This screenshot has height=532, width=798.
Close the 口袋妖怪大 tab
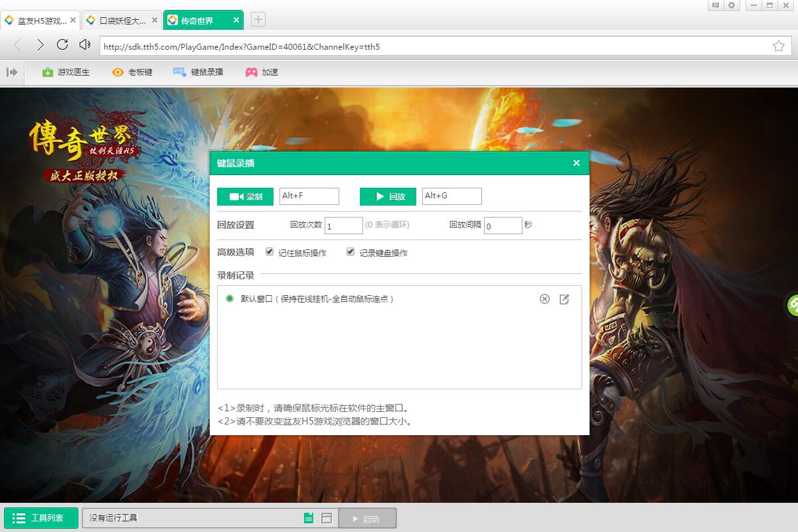(155, 20)
